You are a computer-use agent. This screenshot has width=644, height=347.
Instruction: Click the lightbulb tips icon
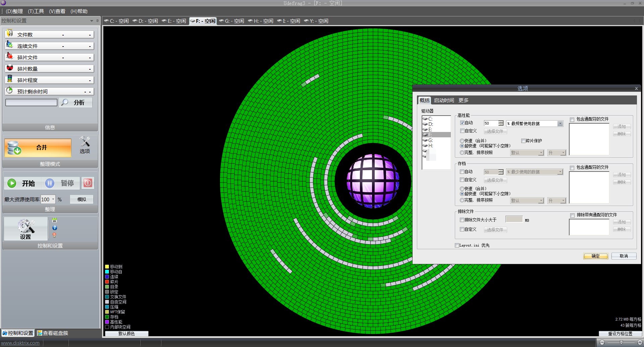click(55, 235)
